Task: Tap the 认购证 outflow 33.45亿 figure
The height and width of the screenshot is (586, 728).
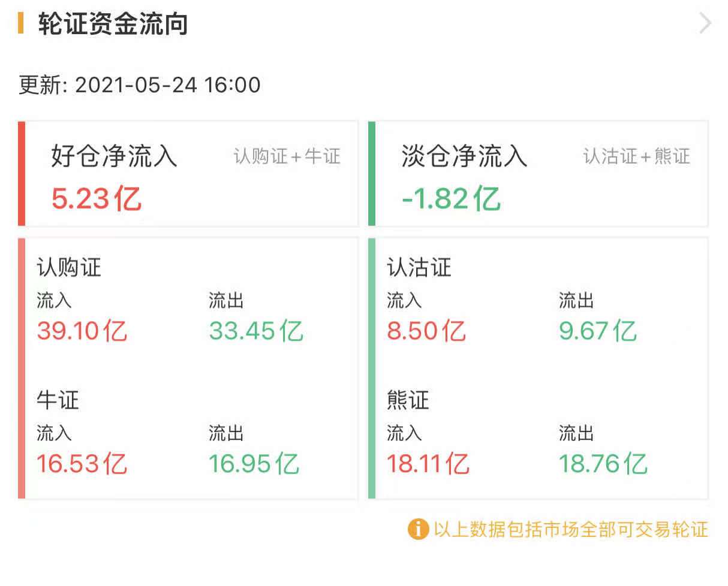Action: tap(256, 331)
